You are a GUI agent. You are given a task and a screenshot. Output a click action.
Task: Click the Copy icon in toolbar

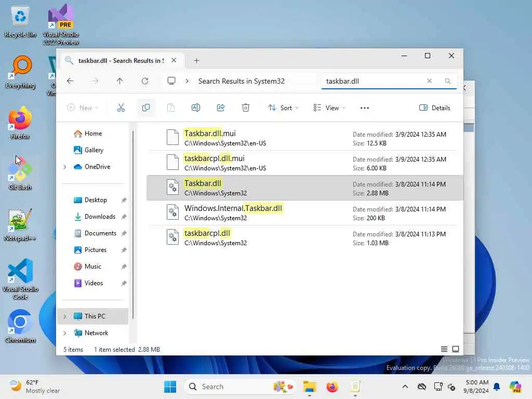click(x=146, y=108)
